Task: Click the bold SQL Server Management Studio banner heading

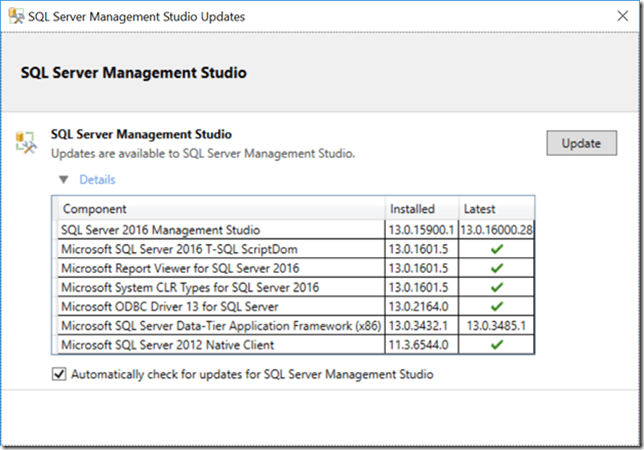Action: pyautogui.click(x=133, y=73)
